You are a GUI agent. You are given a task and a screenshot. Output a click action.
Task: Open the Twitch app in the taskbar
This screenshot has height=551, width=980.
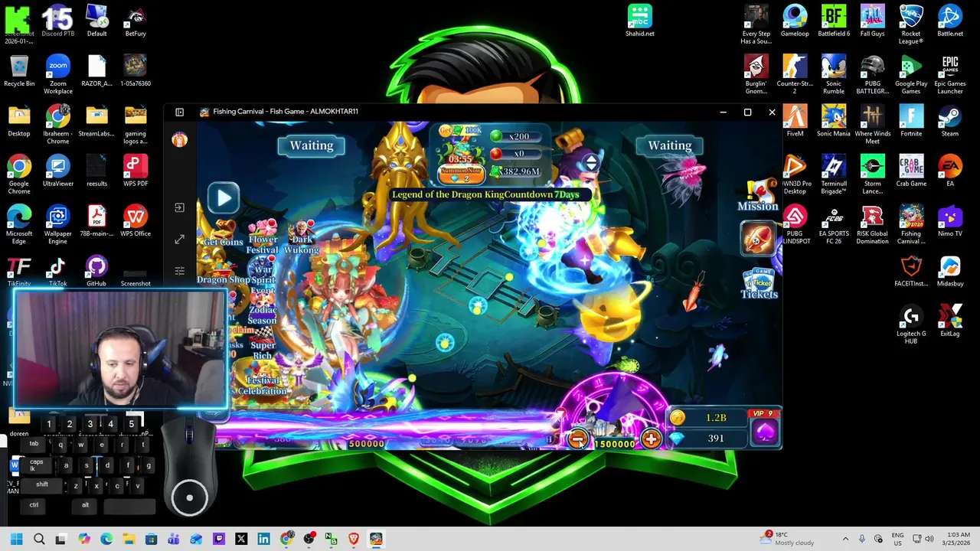pos(219,539)
